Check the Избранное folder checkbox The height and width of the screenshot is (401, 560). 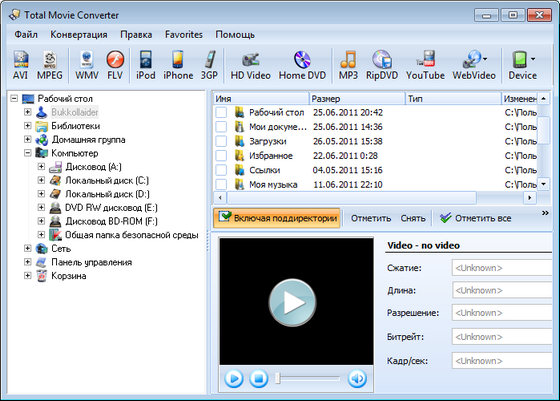pyautogui.click(x=221, y=155)
